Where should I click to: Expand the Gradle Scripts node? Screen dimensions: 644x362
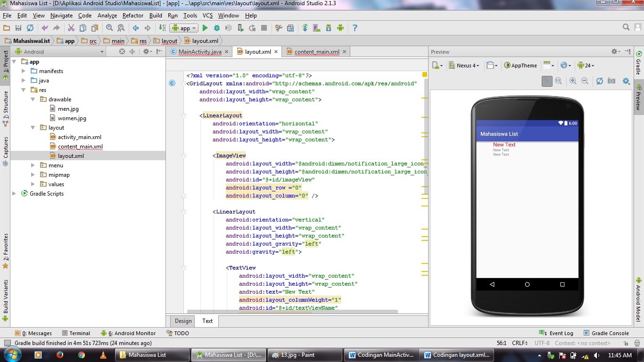click(14, 194)
